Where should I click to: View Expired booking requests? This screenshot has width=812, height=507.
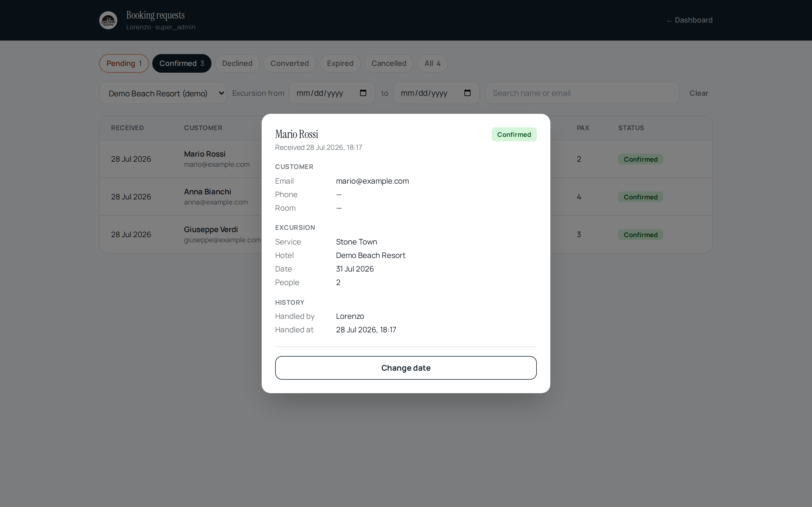click(x=340, y=63)
